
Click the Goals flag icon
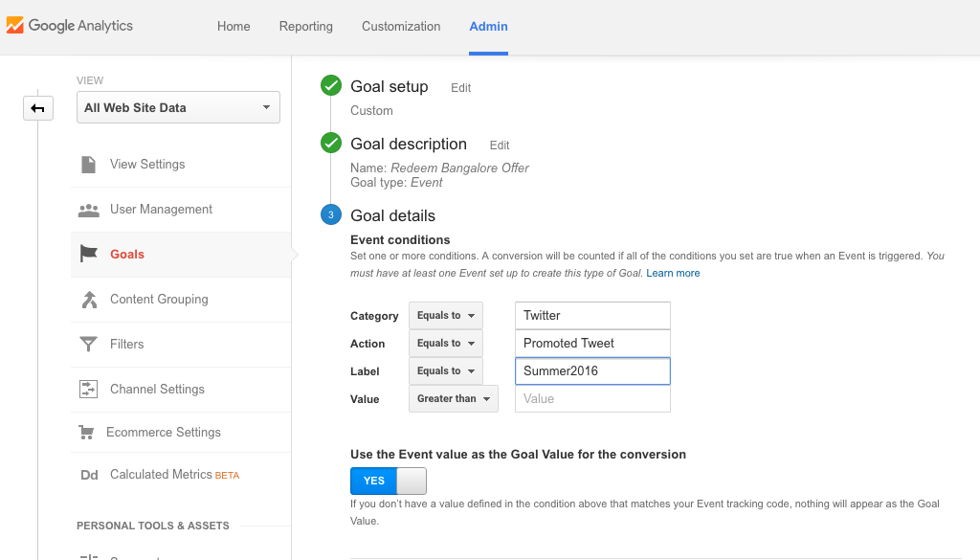[88, 255]
